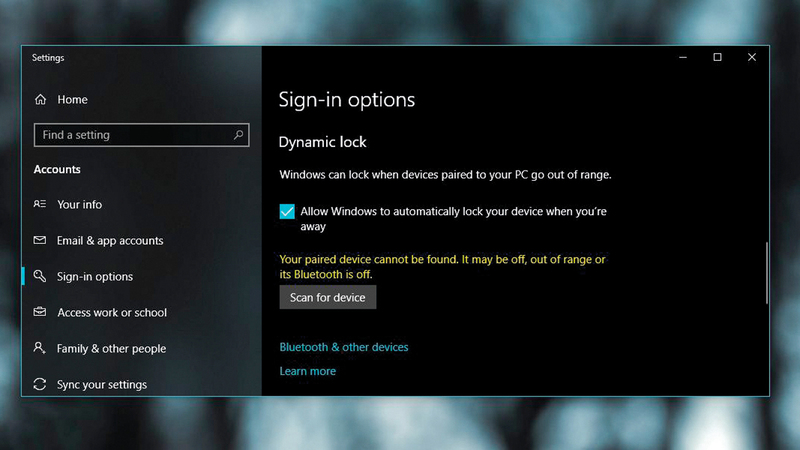Click the Email & app accounts envelope icon

click(x=40, y=241)
